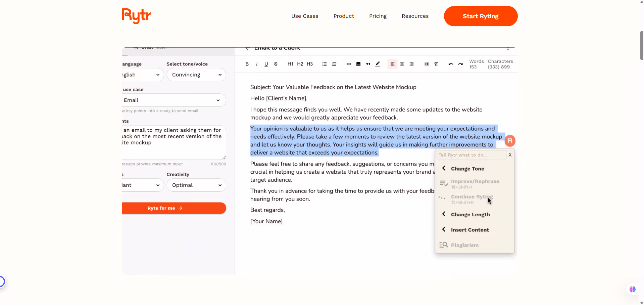Set Heading 1 style
The height and width of the screenshot is (305, 644).
point(290,64)
